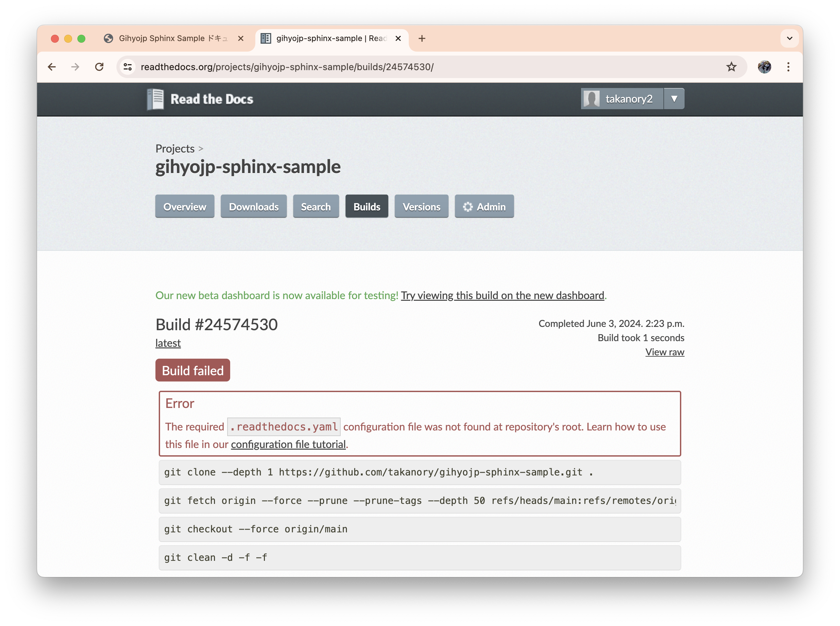Reload the page with the refresh icon
This screenshot has height=626, width=840.
(x=99, y=67)
